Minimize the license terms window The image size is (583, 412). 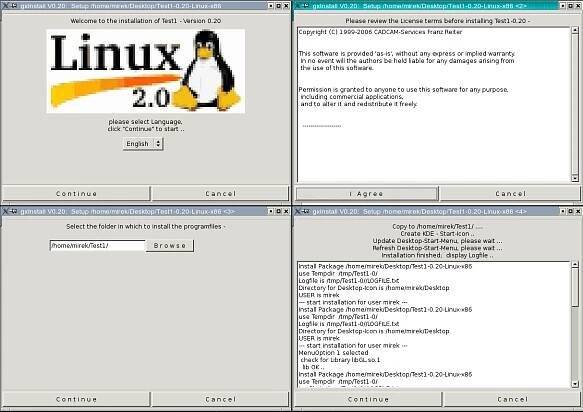[x=563, y=6]
